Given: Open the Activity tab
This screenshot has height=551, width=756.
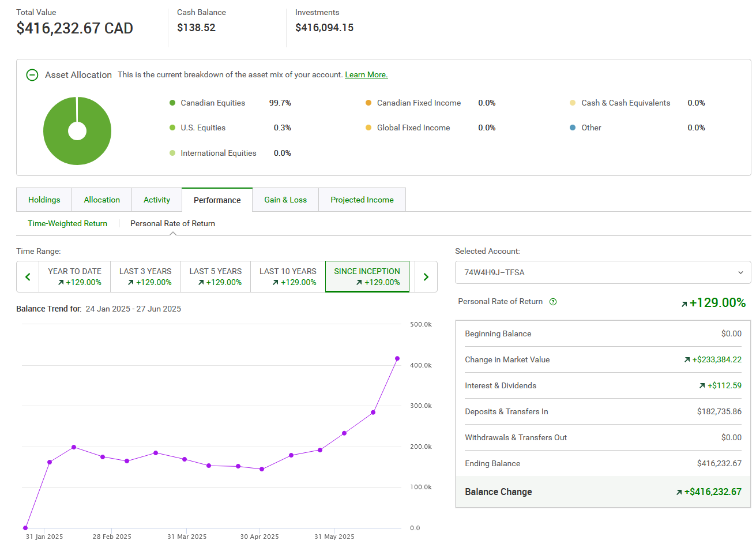Looking at the screenshot, I should [x=157, y=200].
